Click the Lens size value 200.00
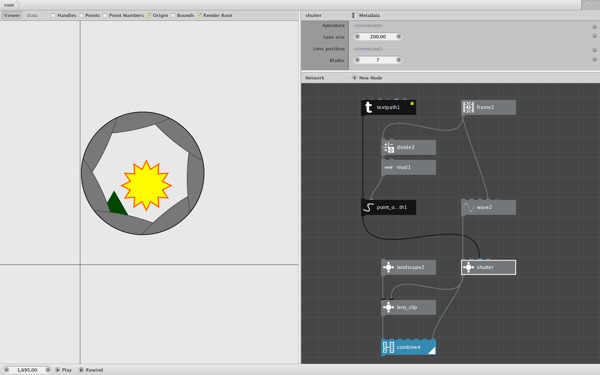The height and width of the screenshot is (375, 600). (x=378, y=37)
